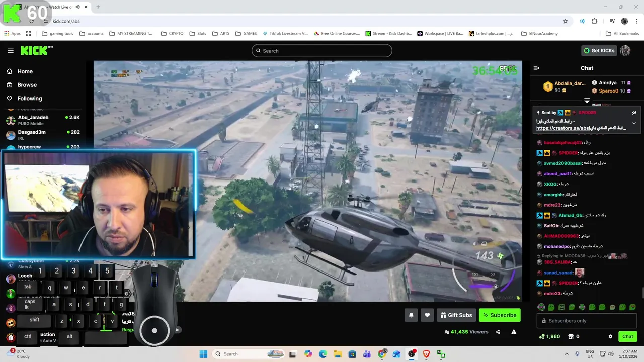
Task: Click the Windows Start button
Action: [203, 354]
